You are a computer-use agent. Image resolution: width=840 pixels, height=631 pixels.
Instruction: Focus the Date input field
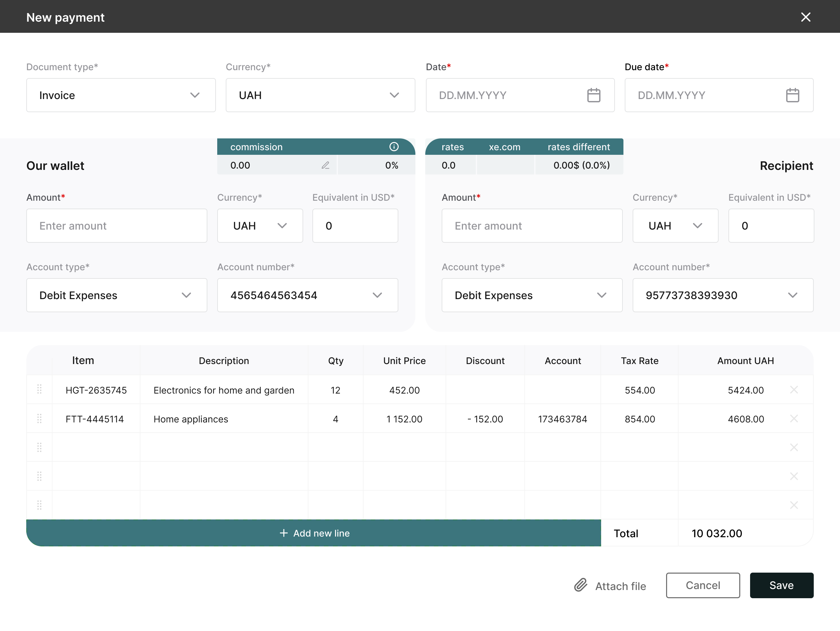(x=520, y=95)
